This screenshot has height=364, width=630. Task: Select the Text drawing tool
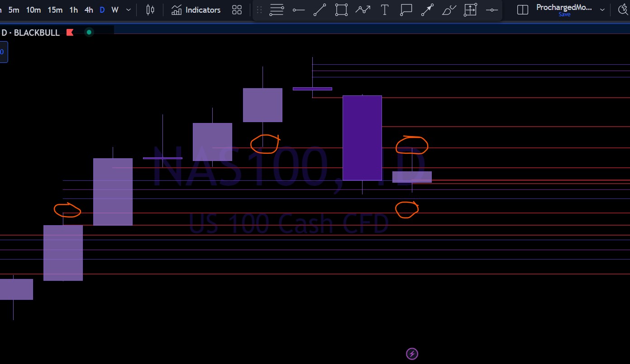385,10
